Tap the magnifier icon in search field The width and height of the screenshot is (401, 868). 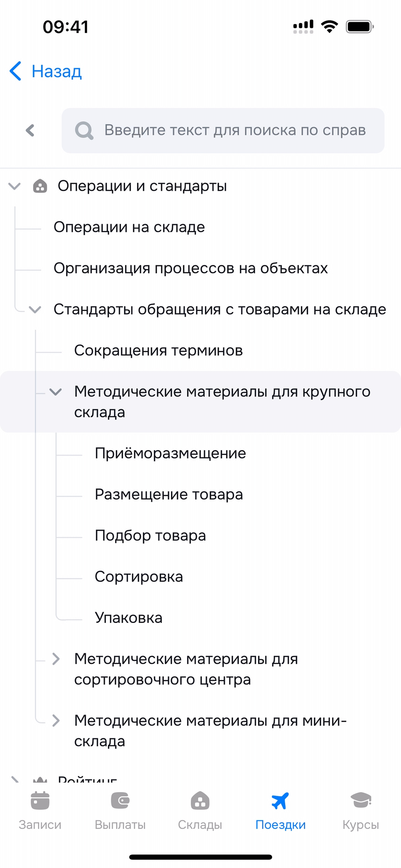point(84,130)
